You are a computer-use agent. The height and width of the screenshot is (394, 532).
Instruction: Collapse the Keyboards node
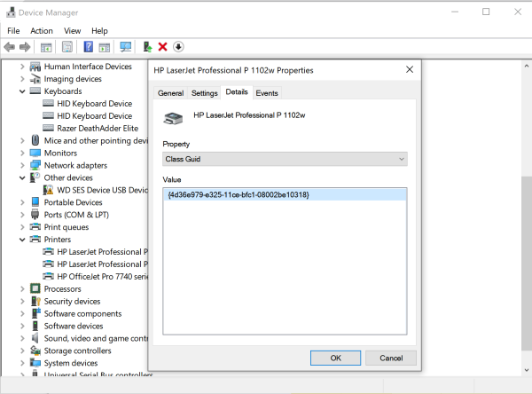click(22, 91)
